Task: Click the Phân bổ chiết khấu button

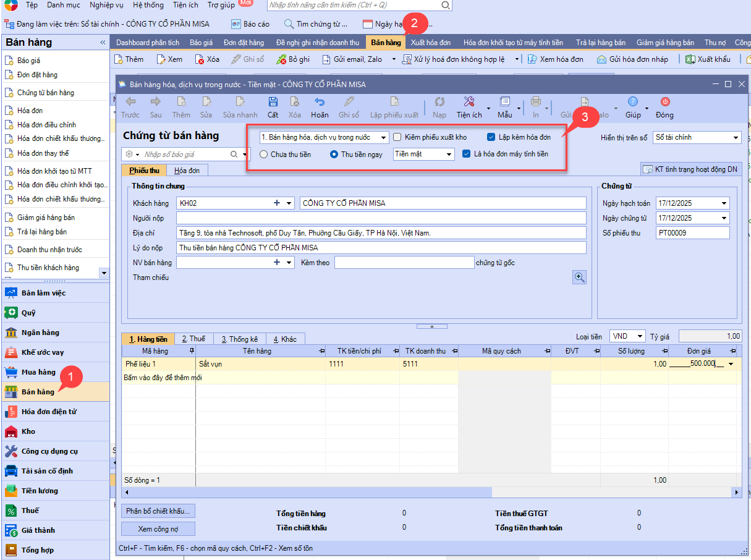Action: (158, 511)
